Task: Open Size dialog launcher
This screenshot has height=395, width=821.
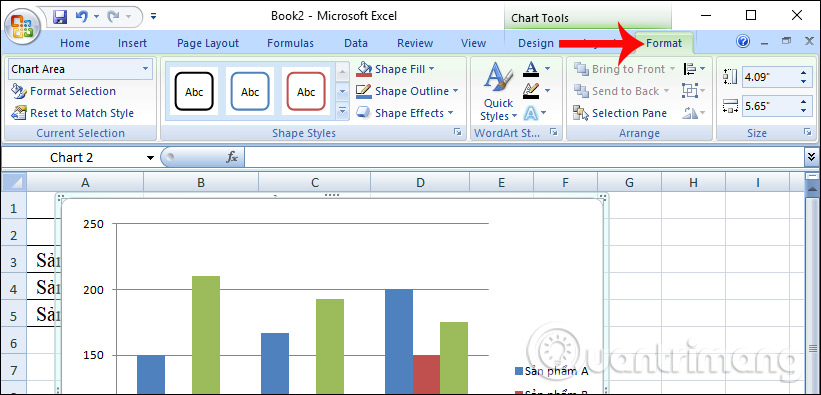Action: (x=808, y=133)
